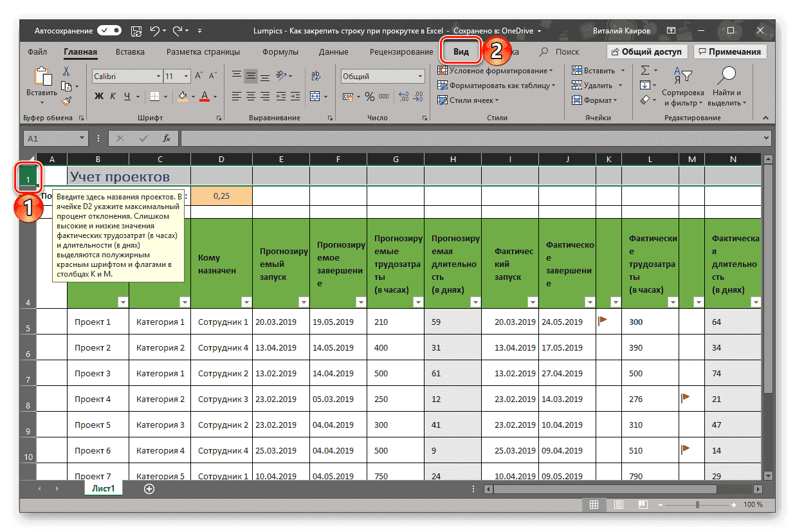The width and height of the screenshot is (795, 532).
Task: Open the font size dropdown
Action: 185,76
